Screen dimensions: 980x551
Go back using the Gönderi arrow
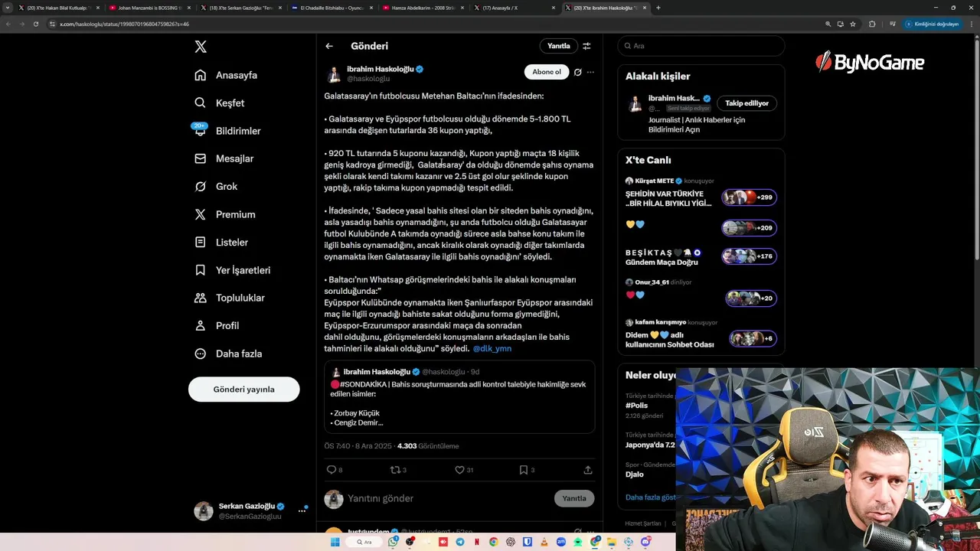[x=329, y=46]
